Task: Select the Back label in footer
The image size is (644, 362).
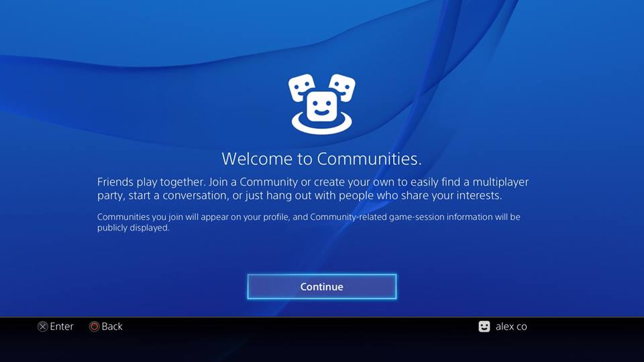Action: pos(112,326)
